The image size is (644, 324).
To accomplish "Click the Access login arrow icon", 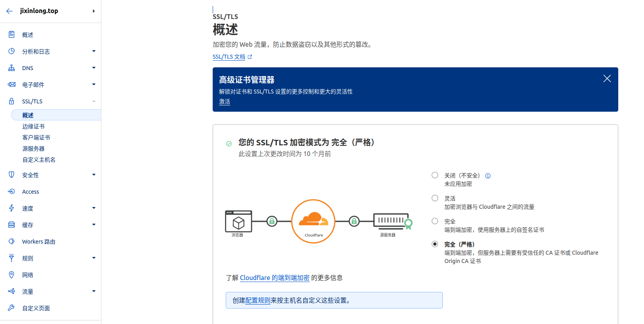I will tap(11, 191).
